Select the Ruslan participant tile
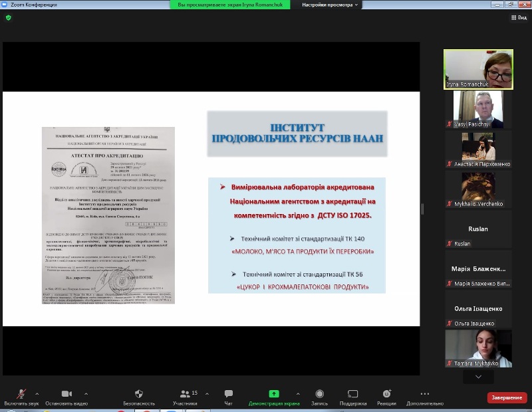Screen dimensions: 532x412 [x=478, y=229]
